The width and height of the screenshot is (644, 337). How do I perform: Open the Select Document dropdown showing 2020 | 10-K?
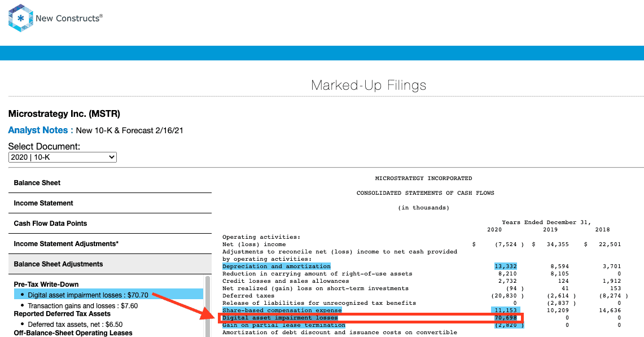pyautogui.click(x=63, y=157)
